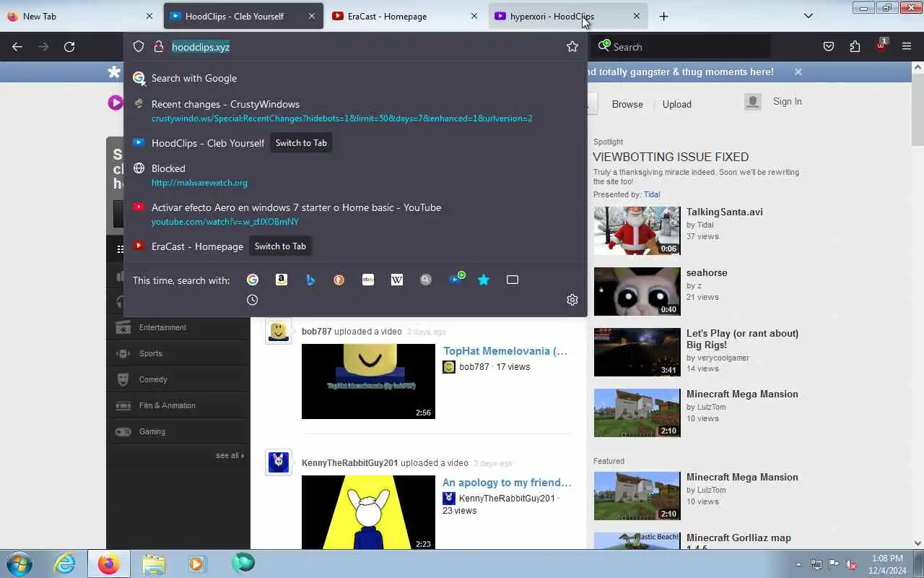This screenshot has height=578, width=924.
Task: Search this time with Bing icon
Action: tap(310, 280)
